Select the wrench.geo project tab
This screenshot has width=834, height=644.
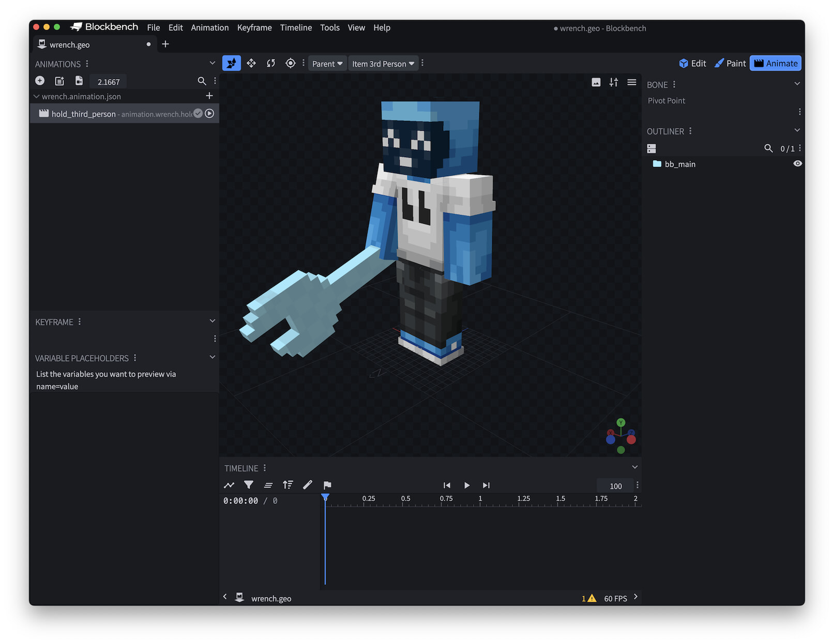(x=95, y=44)
